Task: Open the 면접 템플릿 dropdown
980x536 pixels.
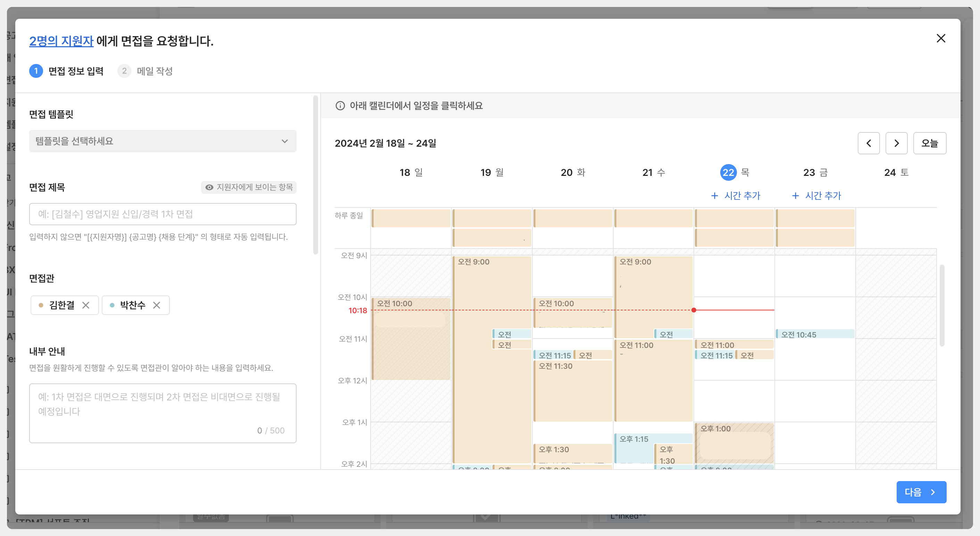Action: point(163,141)
